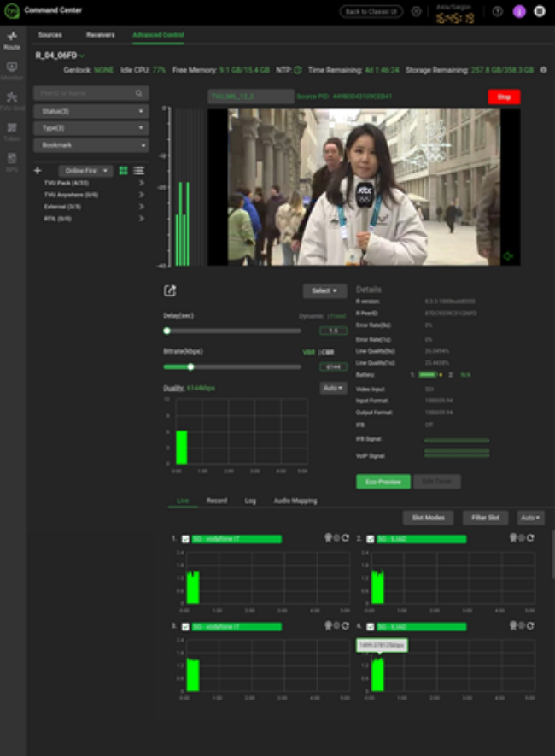Screen dimensions: 555x756
Task: Expand the TVU Pack tree group
Action: coord(141,183)
